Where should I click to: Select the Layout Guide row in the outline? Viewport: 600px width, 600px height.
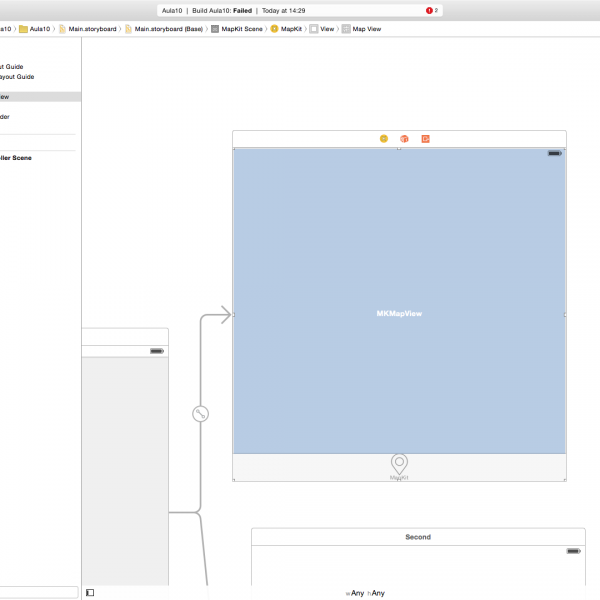(x=40, y=77)
